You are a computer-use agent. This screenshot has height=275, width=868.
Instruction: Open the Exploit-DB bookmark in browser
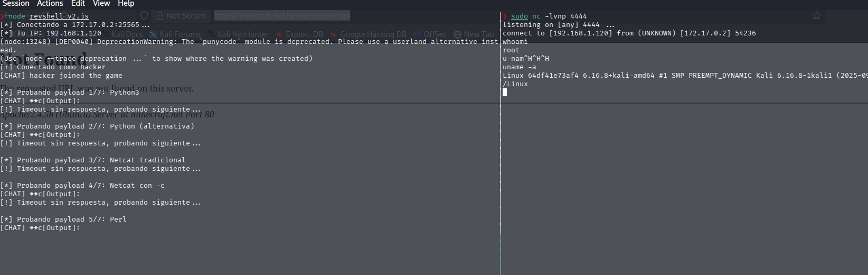(299, 34)
